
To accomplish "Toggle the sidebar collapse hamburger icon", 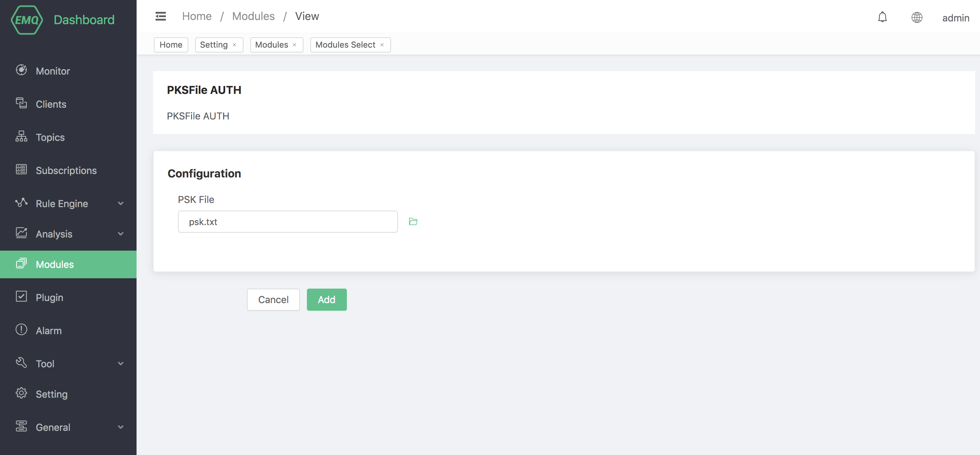I will [x=161, y=16].
